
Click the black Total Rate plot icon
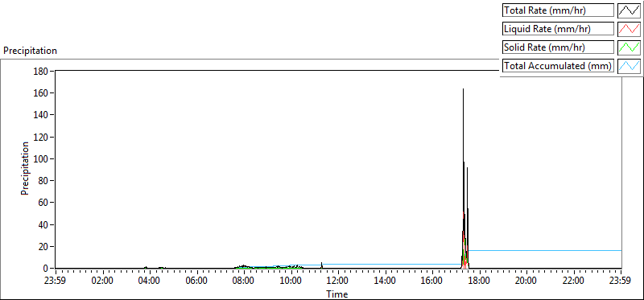tap(629, 10)
